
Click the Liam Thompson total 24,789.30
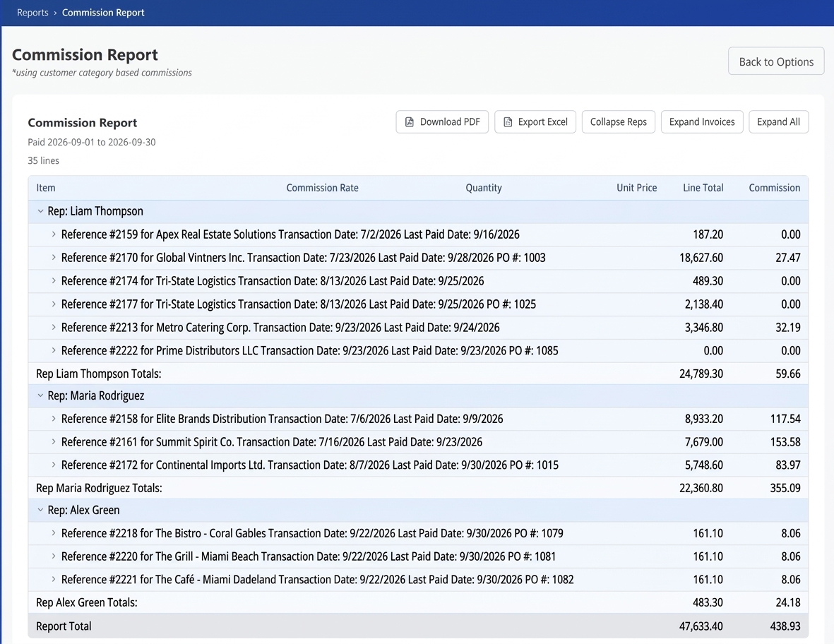click(701, 374)
